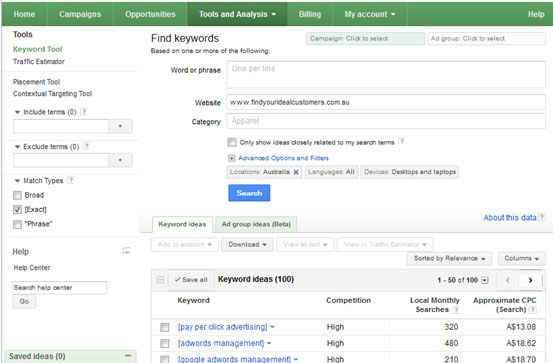Click help icon for Approximate CPC column
The width and height of the screenshot is (553, 363).
(x=533, y=310)
